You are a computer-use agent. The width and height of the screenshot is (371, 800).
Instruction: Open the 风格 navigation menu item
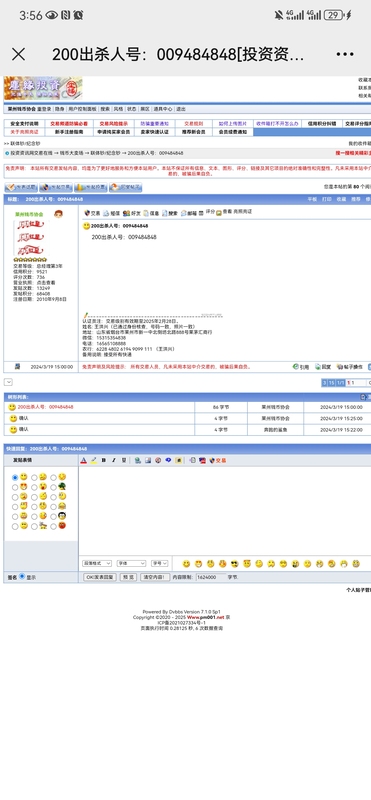pos(118,109)
